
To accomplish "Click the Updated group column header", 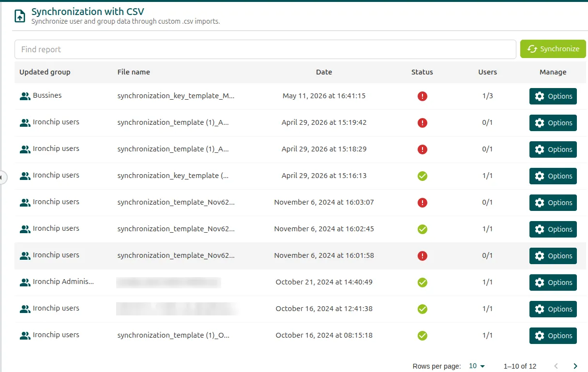I will click(45, 72).
